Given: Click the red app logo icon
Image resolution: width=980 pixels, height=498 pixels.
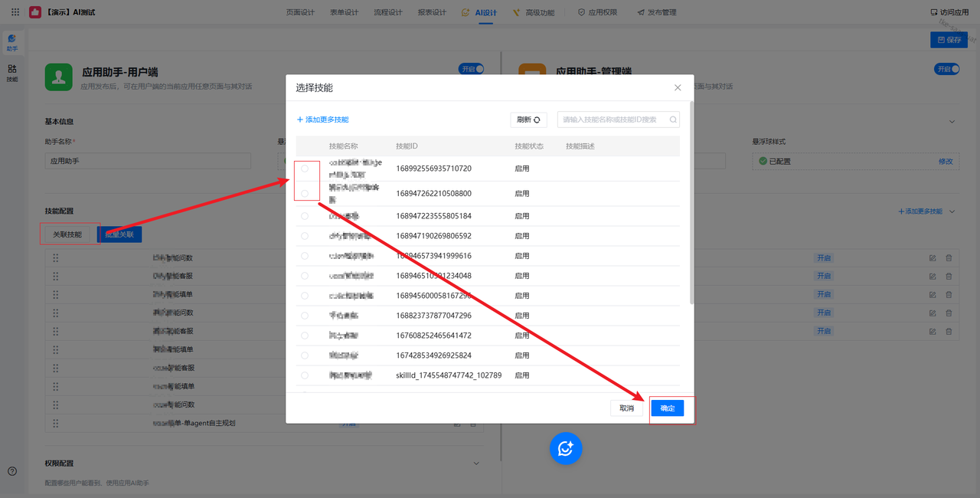Looking at the screenshot, I should 35,12.
